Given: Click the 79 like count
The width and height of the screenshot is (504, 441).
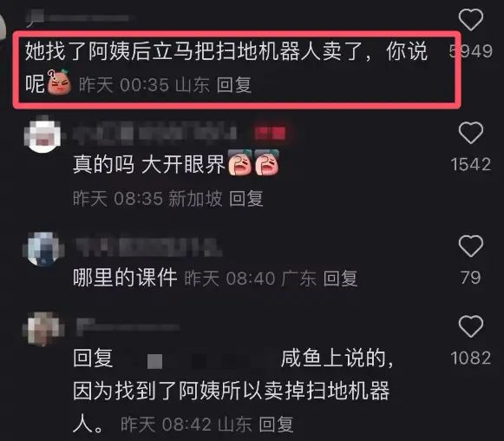Looking at the screenshot, I should pyautogui.click(x=470, y=277).
